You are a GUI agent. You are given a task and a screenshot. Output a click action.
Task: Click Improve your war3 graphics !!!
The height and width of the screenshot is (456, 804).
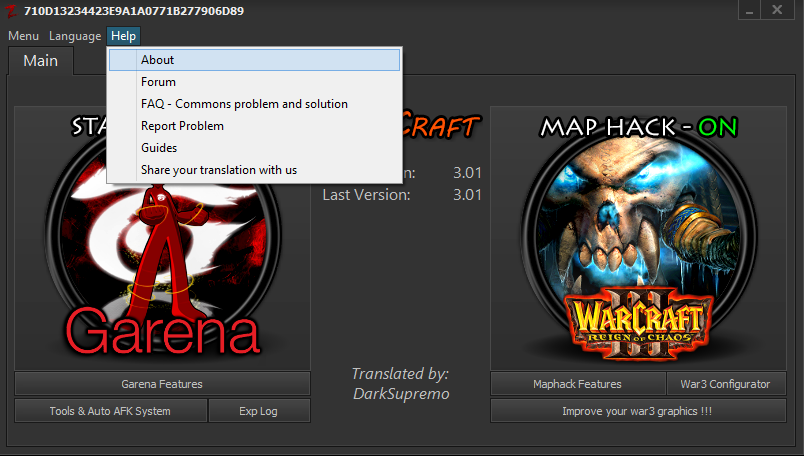(638, 411)
